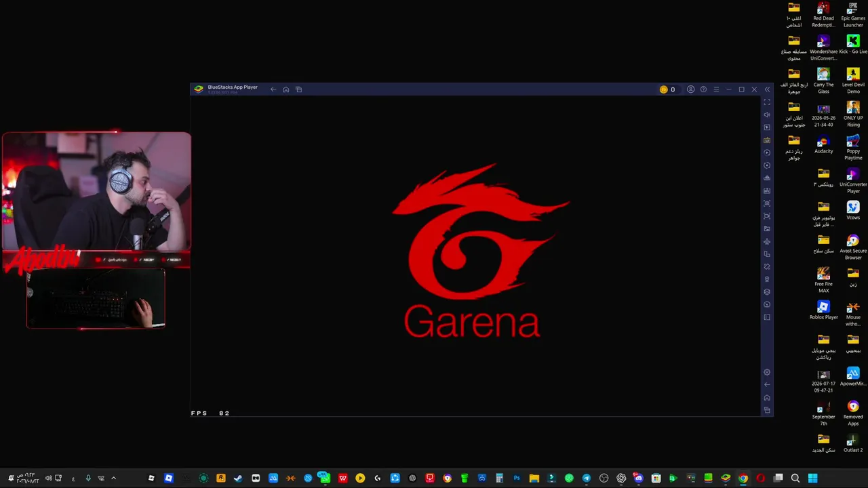Select the Roblox Player desktop shortcut
Screen dimensions: 868x488
pyautogui.click(x=823, y=310)
